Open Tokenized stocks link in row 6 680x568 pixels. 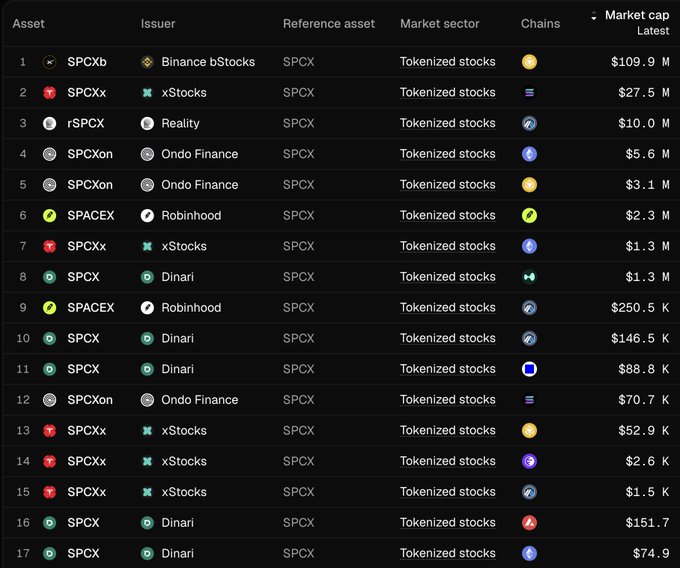click(448, 215)
